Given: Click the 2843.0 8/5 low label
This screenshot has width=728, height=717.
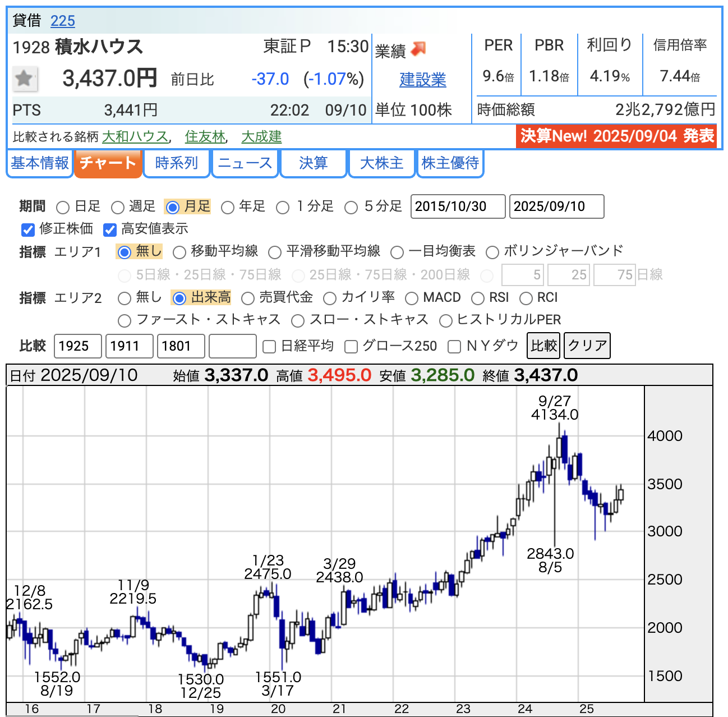Looking at the screenshot, I should click(x=550, y=560).
